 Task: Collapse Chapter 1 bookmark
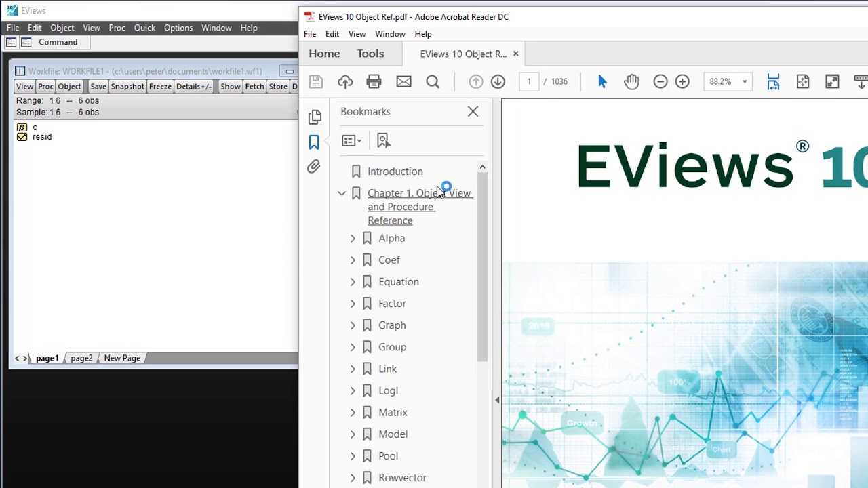pos(342,194)
